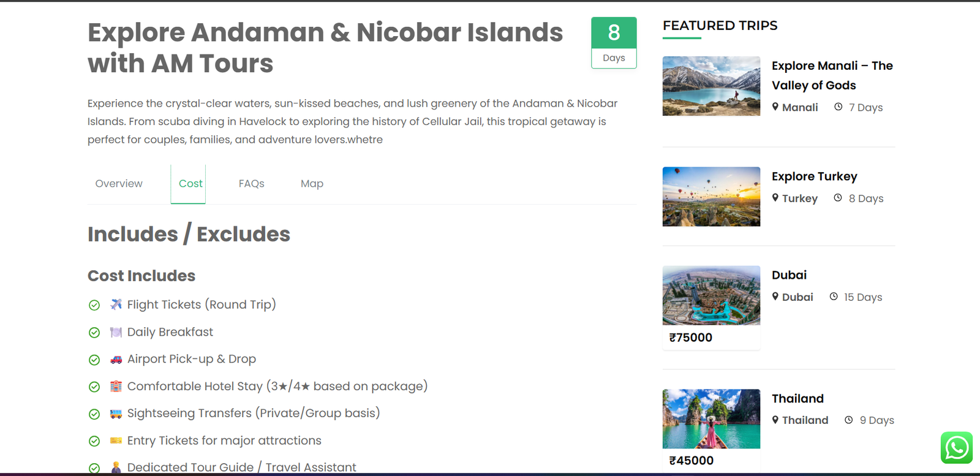This screenshot has height=476, width=980.
Task: Open the Dubai trip thumbnail image
Action: click(711, 295)
